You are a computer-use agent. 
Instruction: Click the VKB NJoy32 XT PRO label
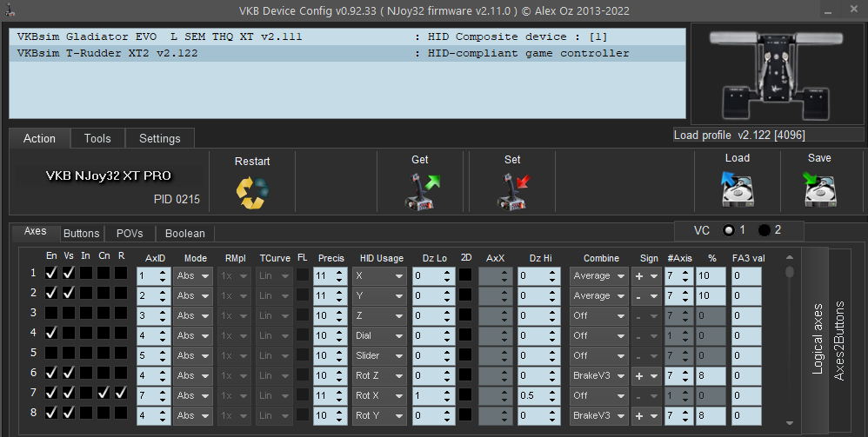click(109, 175)
